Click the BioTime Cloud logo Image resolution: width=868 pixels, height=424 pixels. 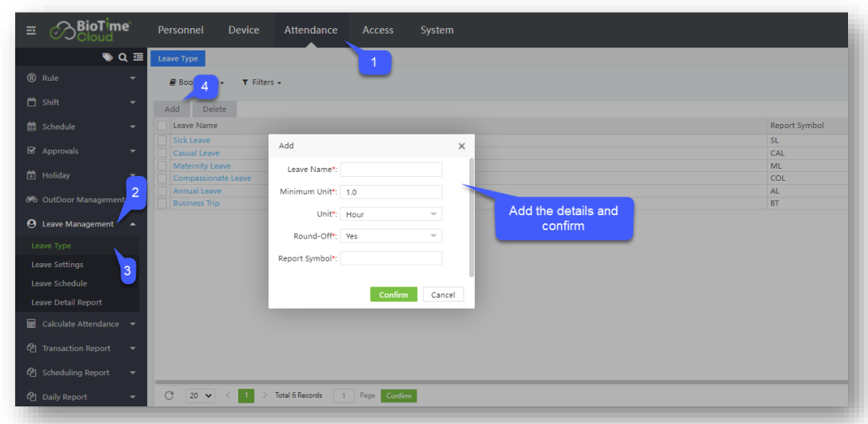click(90, 30)
